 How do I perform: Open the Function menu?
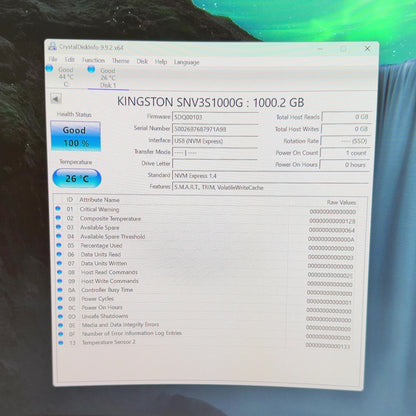93,60
